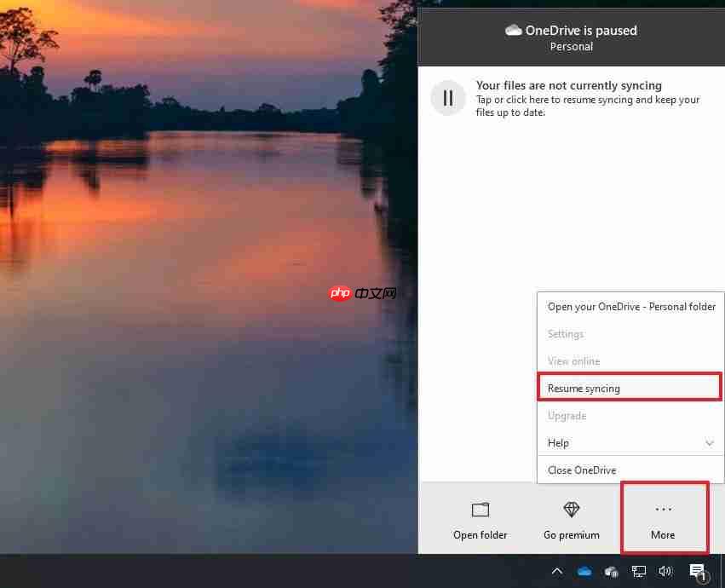This screenshot has height=588, width=725.
Task: Click Help in the OneDrive menu
Action: tap(558, 443)
